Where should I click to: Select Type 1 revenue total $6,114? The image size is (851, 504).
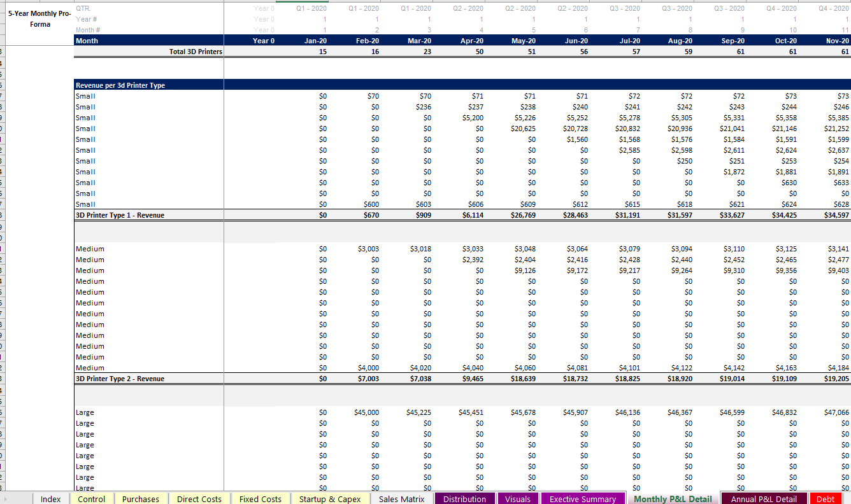(x=473, y=215)
